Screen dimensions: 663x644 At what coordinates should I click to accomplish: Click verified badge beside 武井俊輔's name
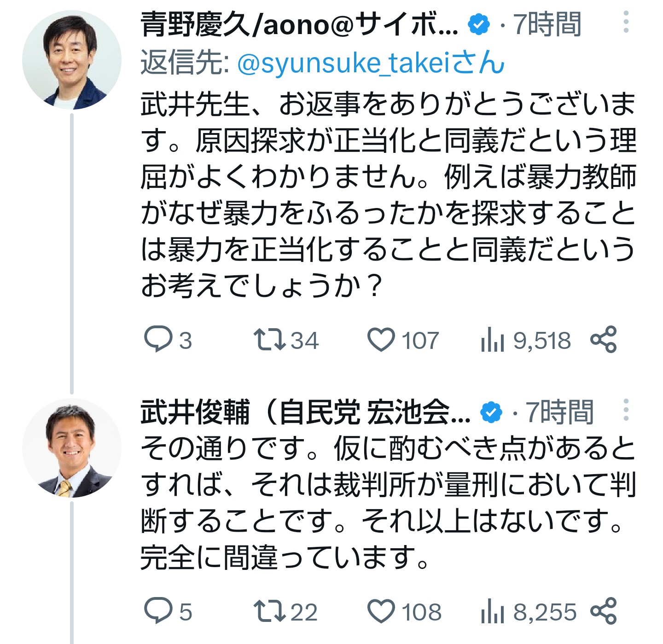[x=491, y=412]
